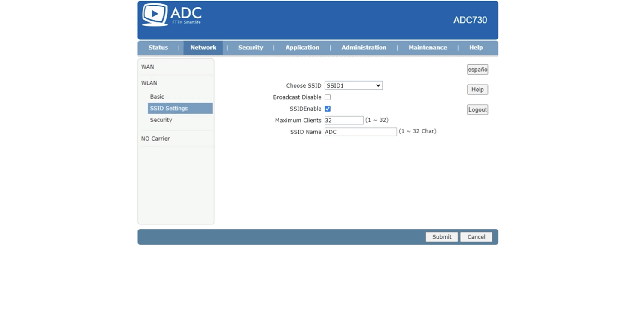Viewport: 644px width, 321px height.
Task: Select the Administration tab
Action: point(364,48)
